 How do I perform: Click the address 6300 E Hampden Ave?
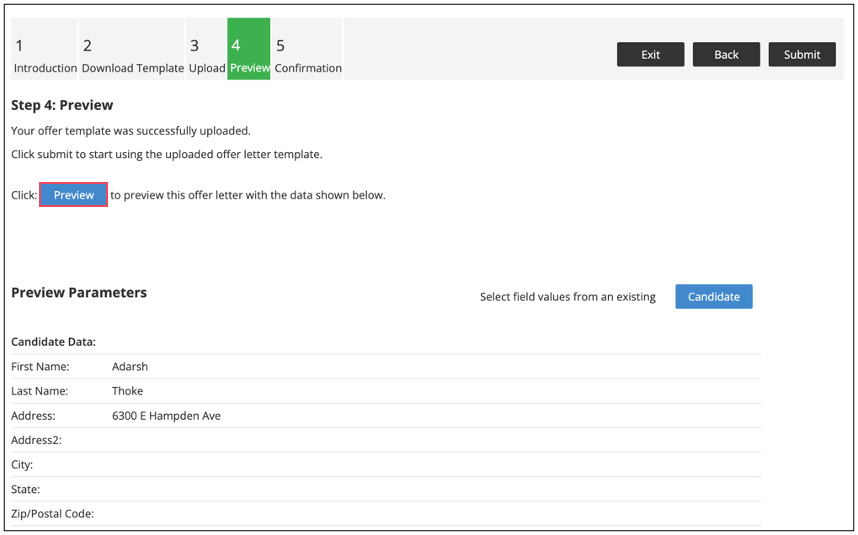pos(166,416)
